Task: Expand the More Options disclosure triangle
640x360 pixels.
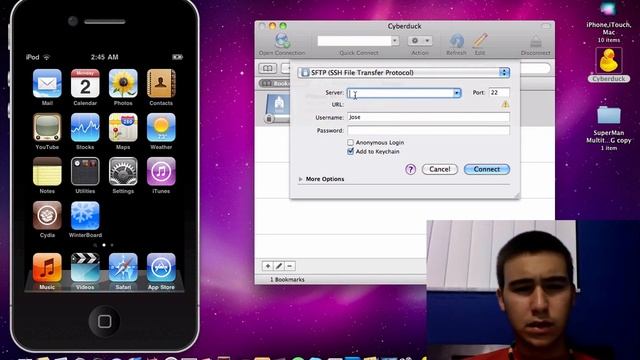Action: (301, 179)
